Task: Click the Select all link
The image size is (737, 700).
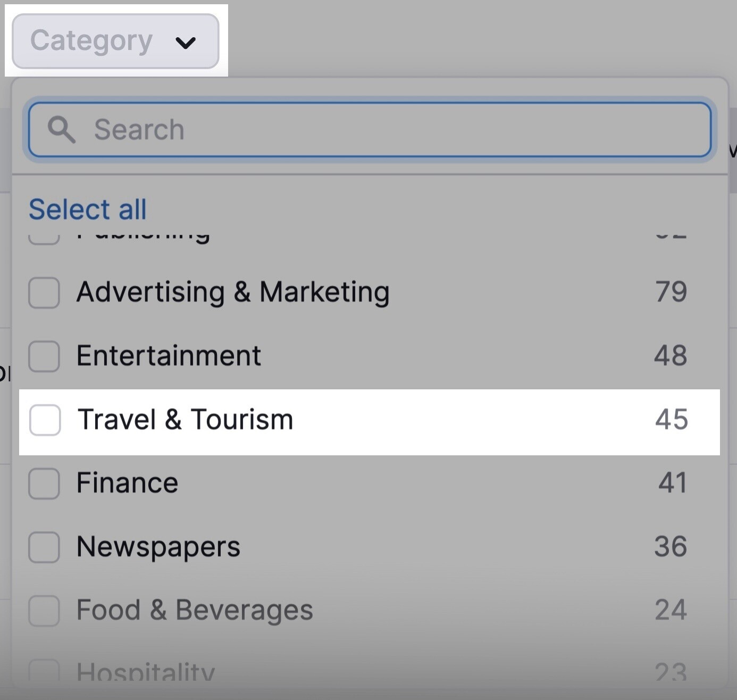Action: (x=88, y=209)
